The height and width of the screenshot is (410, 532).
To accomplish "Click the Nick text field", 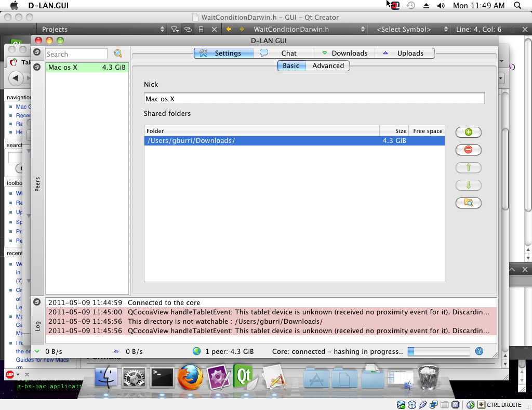I will point(314,98).
